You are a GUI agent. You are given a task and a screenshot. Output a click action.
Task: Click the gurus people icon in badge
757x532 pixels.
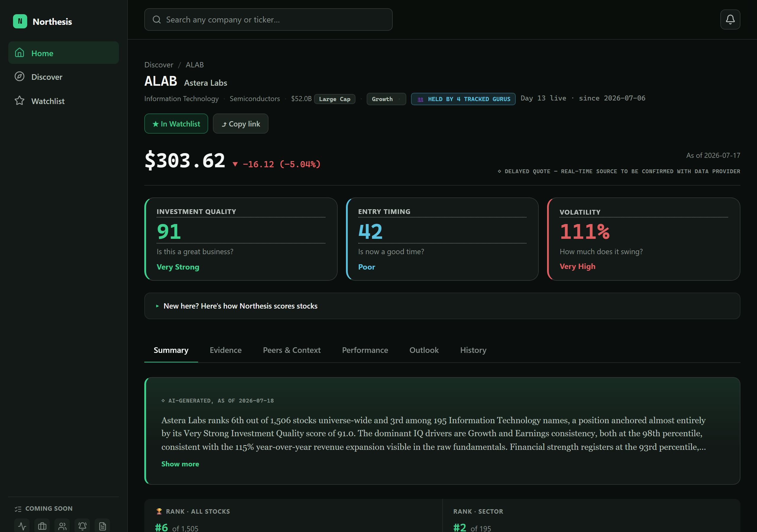420,99
